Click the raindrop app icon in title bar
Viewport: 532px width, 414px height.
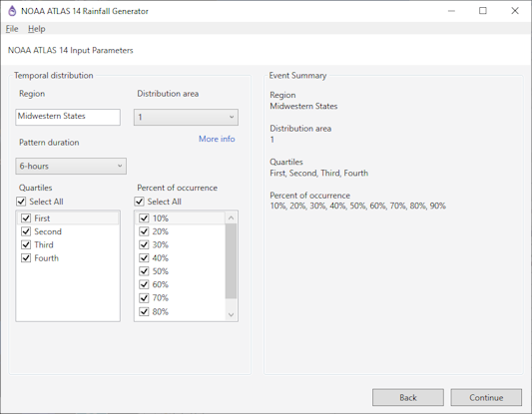pos(12,11)
